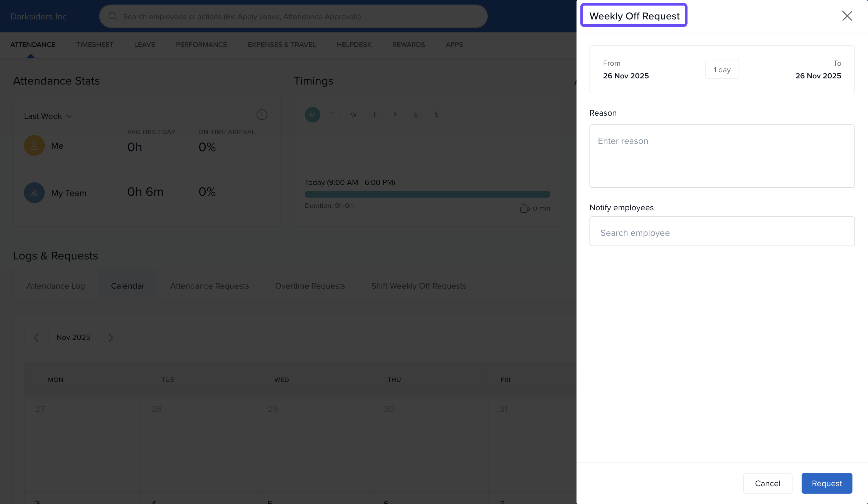Select Monday in Timings day selector
The height and width of the screenshot is (504, 868).
[x=312, y=115]
